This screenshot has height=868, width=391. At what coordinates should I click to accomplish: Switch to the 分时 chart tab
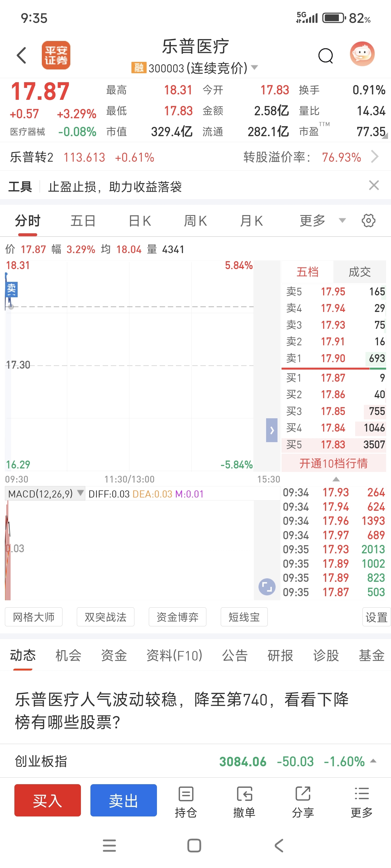[x=28, y=221]
